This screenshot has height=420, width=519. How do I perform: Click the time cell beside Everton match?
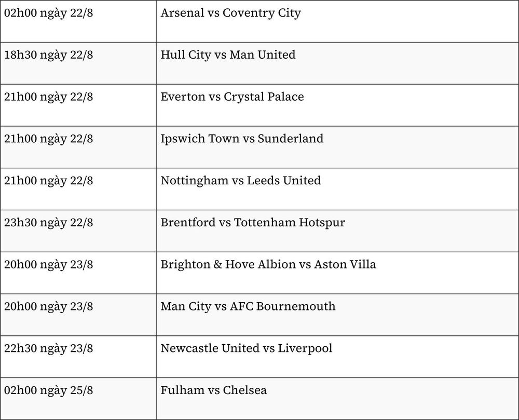click(x=78, y=105)
